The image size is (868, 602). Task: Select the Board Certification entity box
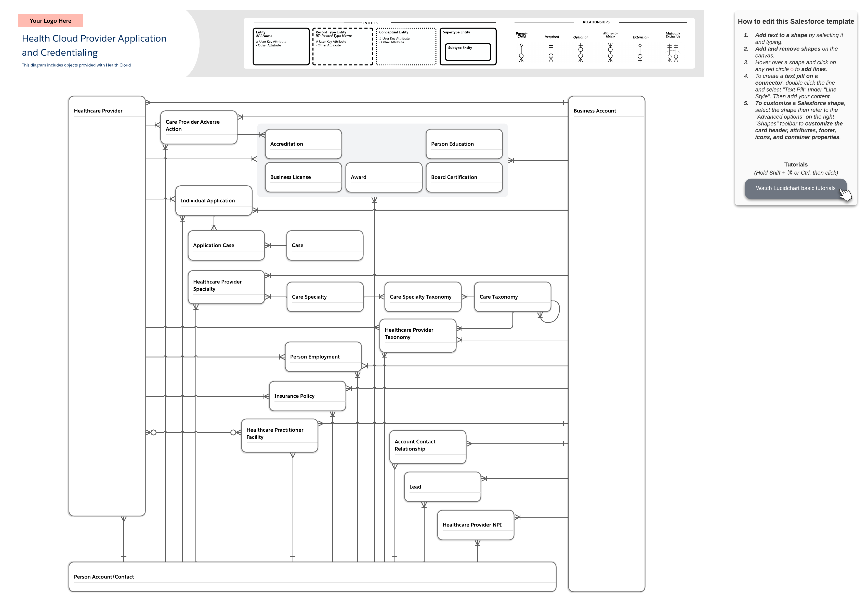(464, 177)
